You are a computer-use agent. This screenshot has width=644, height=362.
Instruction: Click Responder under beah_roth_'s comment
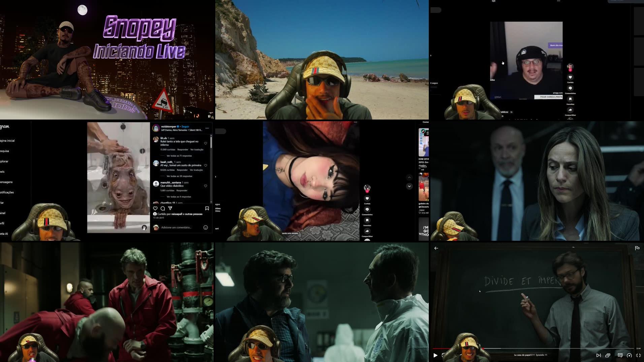click(x=182, y=170)
